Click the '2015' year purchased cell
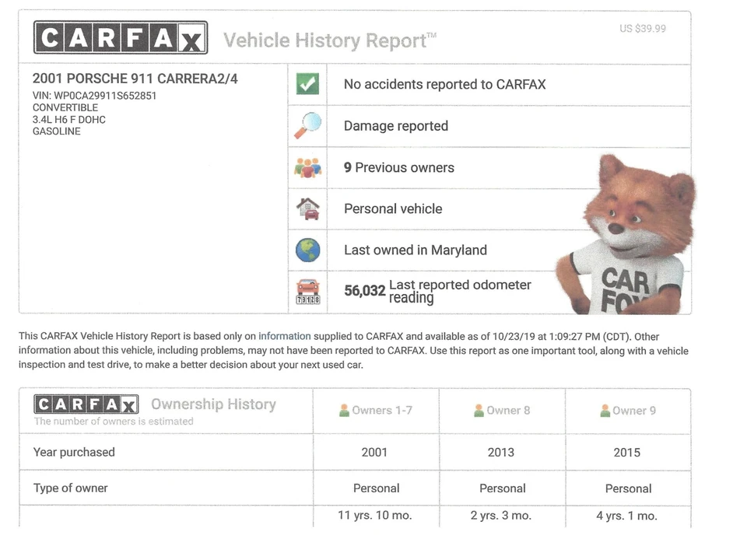This screenshot has width=733, height=560. pos(627,453)
